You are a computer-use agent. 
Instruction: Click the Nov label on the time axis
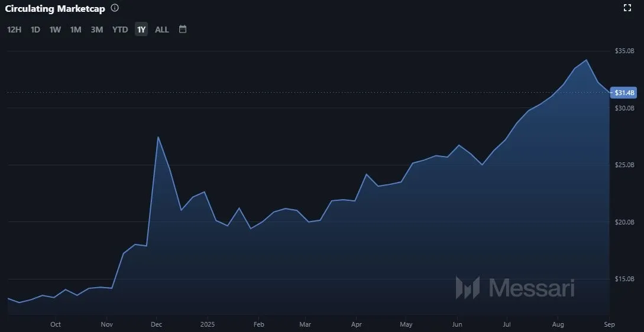coord(106,324)
